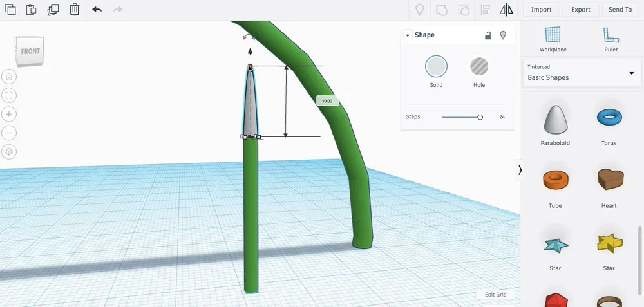Zoom out with the minus icon
The width and height of the screenshot is (644, 307).
(9, 133)
